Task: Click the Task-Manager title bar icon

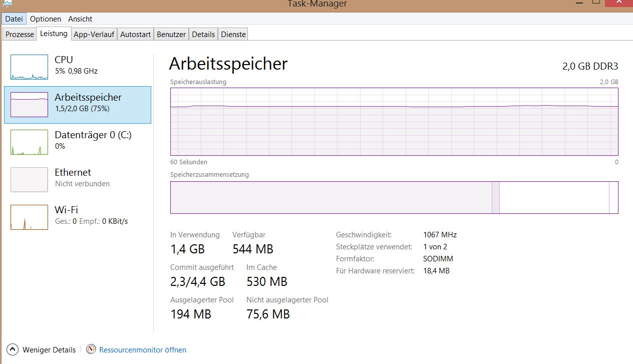Action: point(7,3)
